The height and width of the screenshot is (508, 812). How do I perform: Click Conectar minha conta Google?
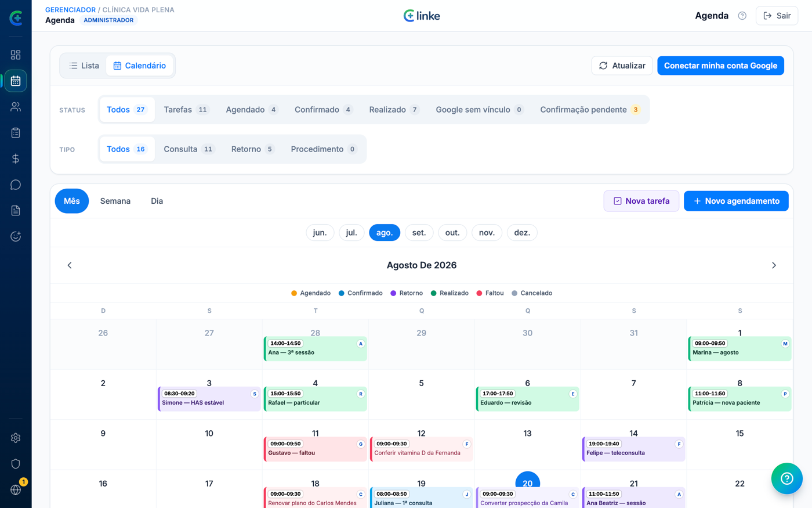pos(720,66)
